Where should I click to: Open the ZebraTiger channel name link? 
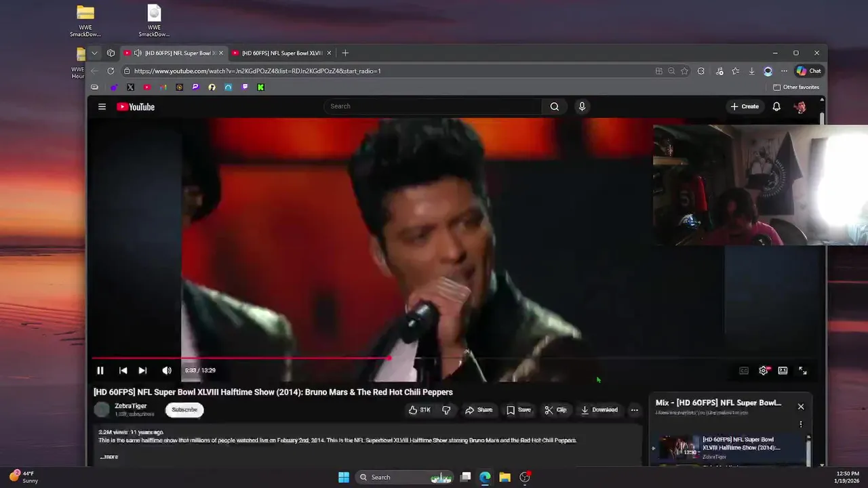pos(131,406)
